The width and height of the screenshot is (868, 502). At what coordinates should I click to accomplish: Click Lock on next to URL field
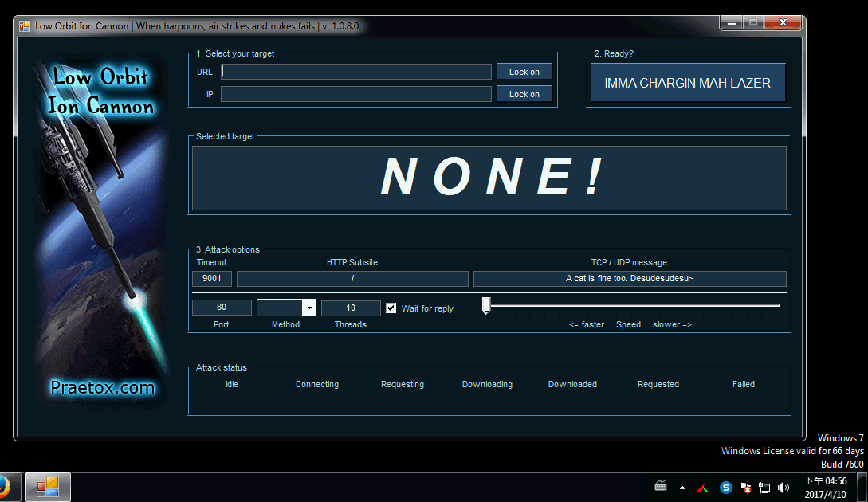coord(524,72)
